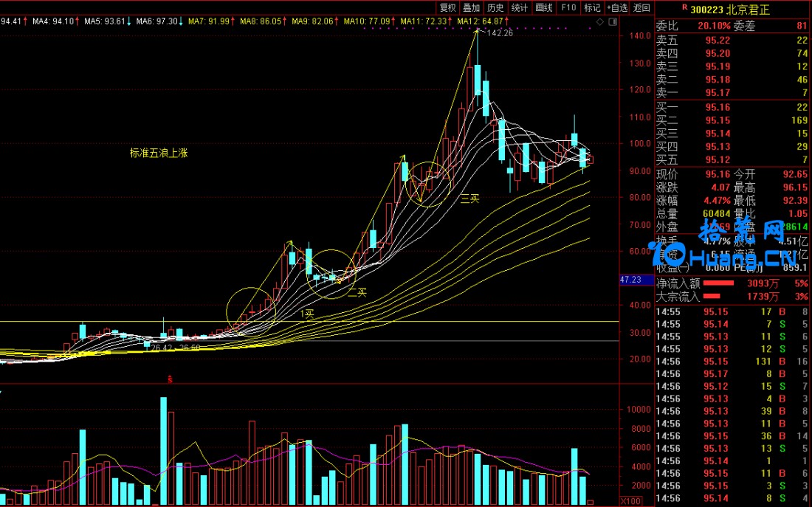Click the 买五 bid price 95.12
Viewport: 812px width, 507px height.
(x=718, y=160)
